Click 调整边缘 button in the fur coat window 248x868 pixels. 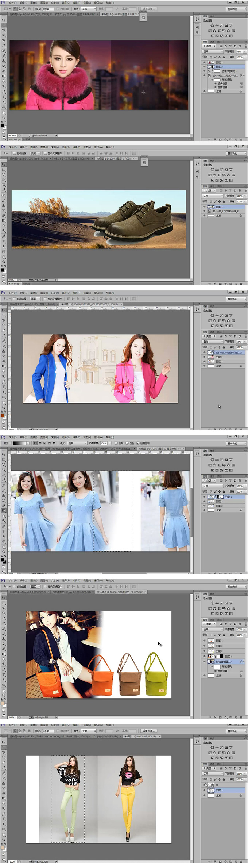point(149,9)
